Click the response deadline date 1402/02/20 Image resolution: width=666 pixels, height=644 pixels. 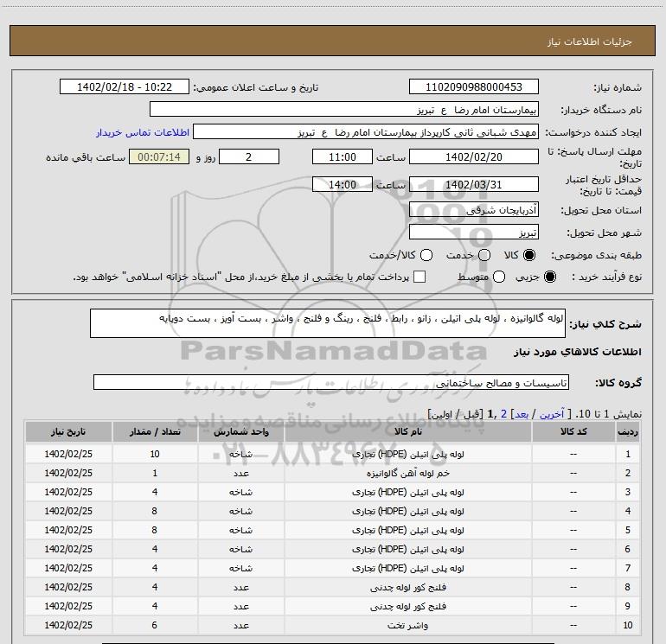(474, 156)
